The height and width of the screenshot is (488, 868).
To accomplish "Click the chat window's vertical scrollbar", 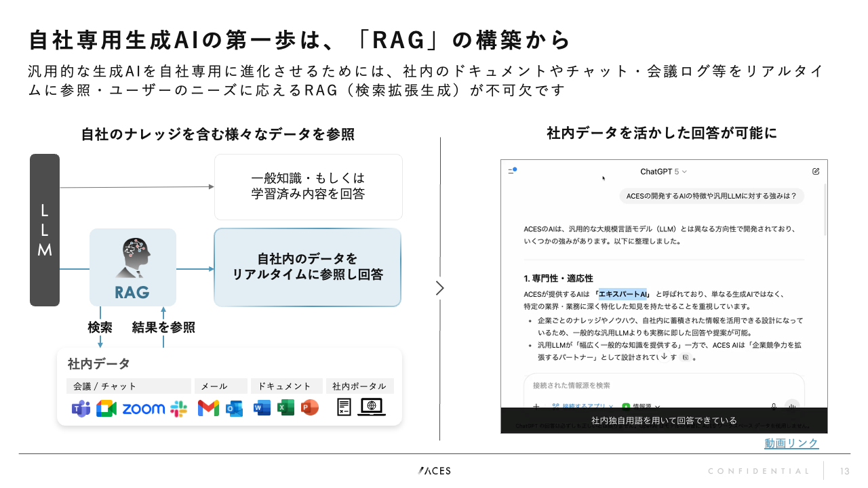I will click(825, 210).
